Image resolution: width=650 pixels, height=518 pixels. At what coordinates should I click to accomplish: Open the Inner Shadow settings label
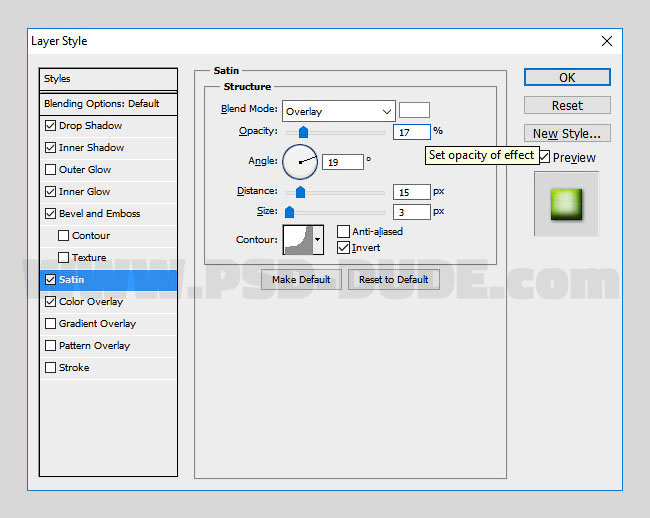click(x=91, y=148)
